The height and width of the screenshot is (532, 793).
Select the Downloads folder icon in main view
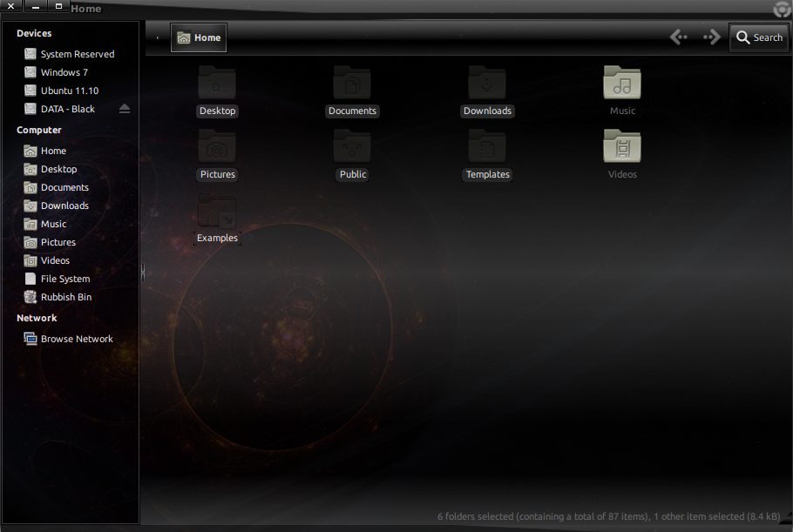click(487, 83)
